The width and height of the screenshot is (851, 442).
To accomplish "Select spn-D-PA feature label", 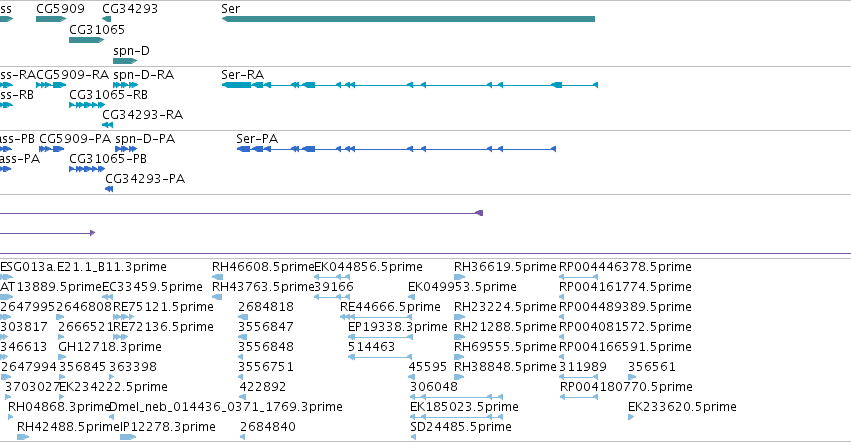I will (145, 138).
